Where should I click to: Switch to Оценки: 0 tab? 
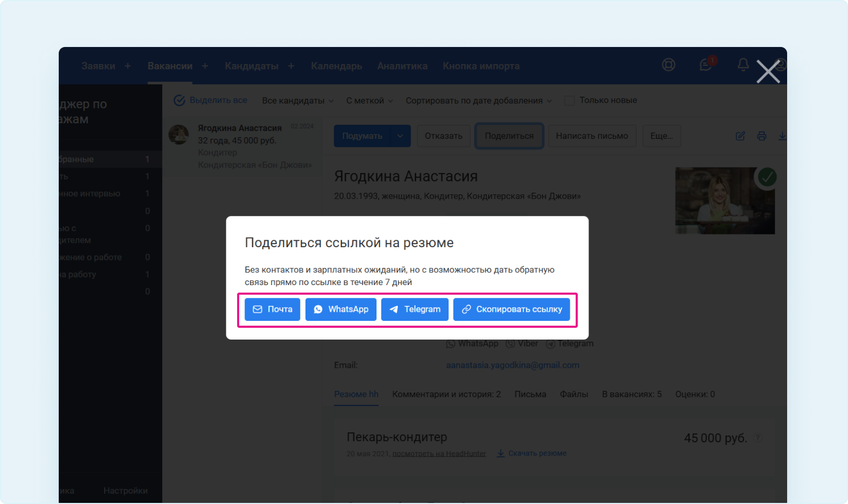click(x=695, y=394)
